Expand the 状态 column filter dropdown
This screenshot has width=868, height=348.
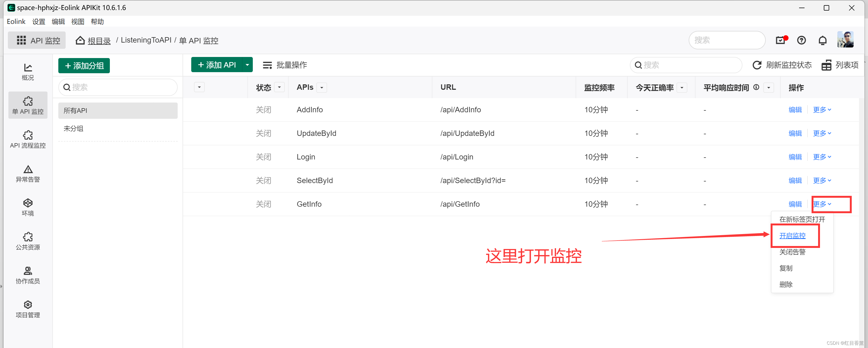click(279, 87)
